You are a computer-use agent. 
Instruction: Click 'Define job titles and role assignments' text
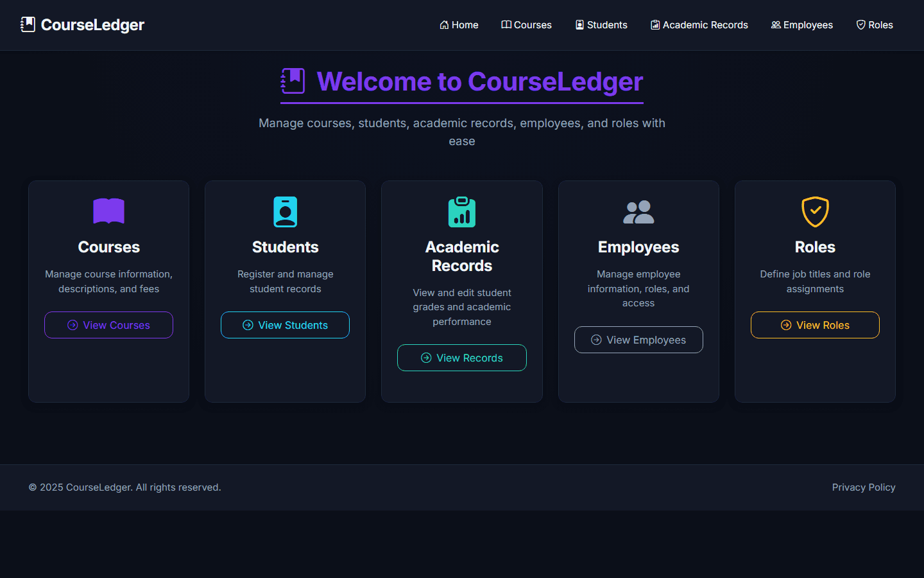click(815, 281)
